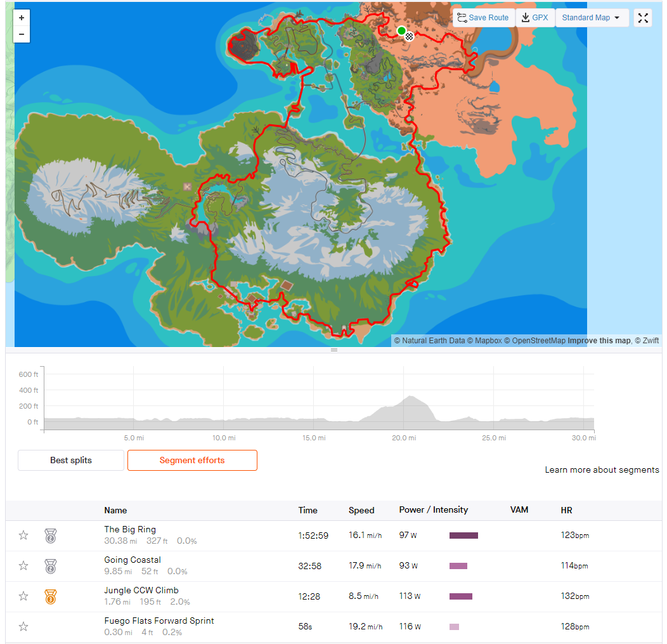667x644 pixels.
Task: Click the 132bpm heart rate value
Action: click(x=575, y=596)
